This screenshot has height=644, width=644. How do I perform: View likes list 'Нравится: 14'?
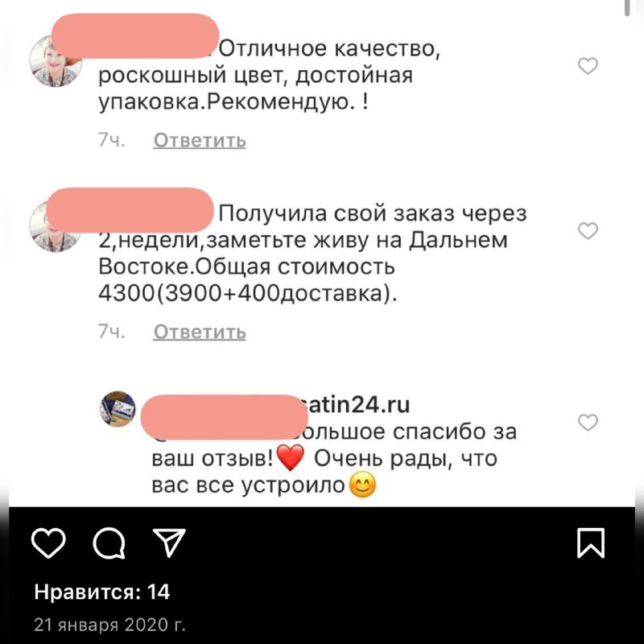click(x=102, y=592)
